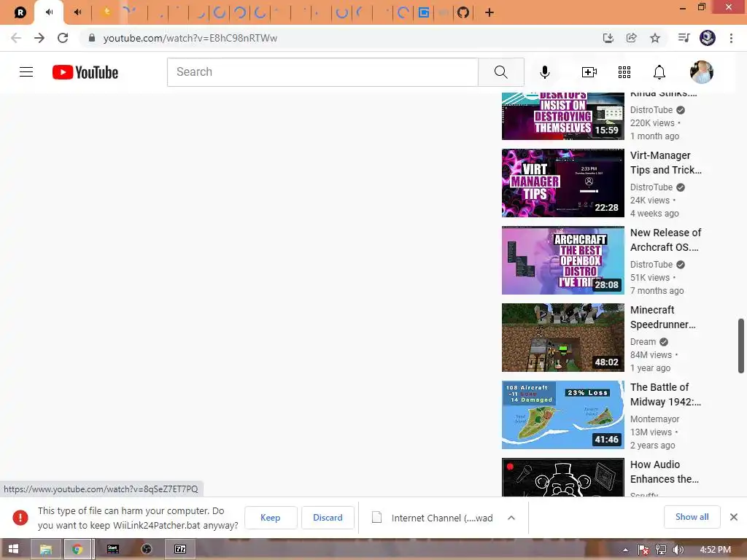This screenshot has height=560, width=747.
Task: Close the downloads bar
Action: pos(734,517)
